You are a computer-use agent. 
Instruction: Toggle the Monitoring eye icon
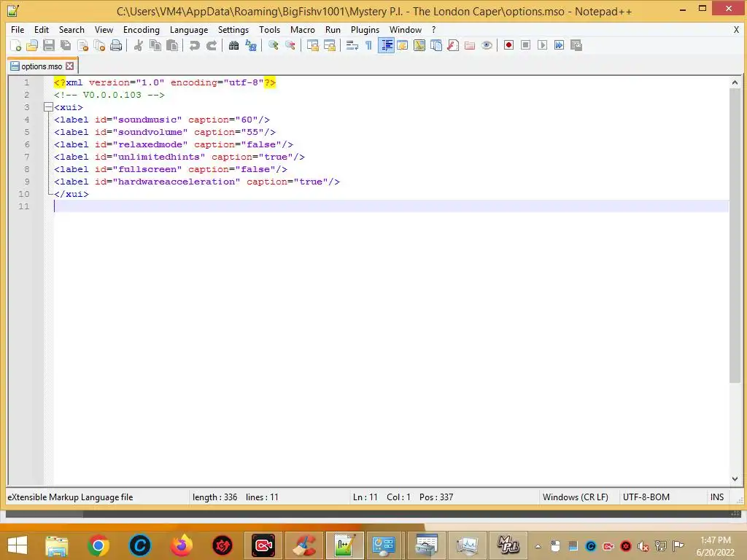point(487,45)
